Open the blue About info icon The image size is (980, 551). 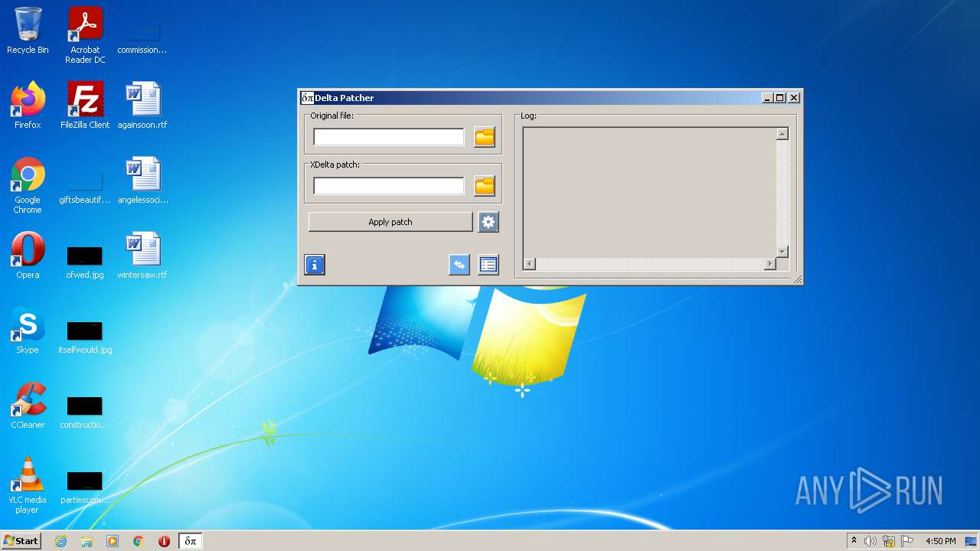tap(315, 265)
